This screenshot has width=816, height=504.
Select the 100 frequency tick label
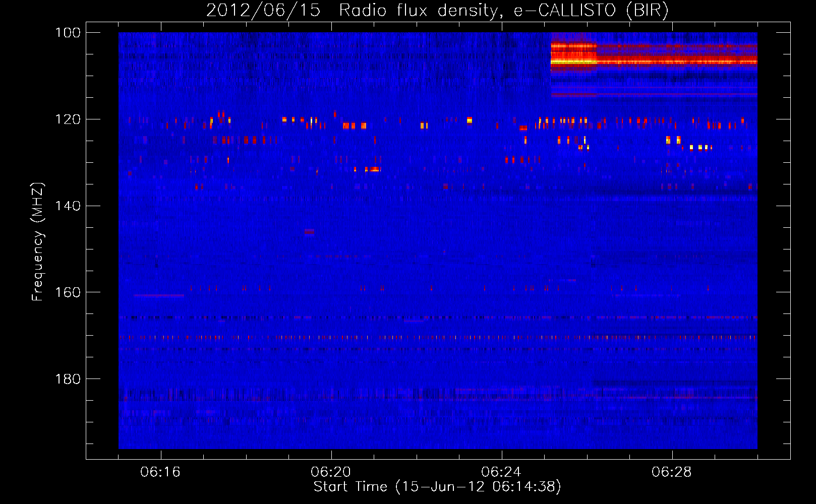(68, 33)
